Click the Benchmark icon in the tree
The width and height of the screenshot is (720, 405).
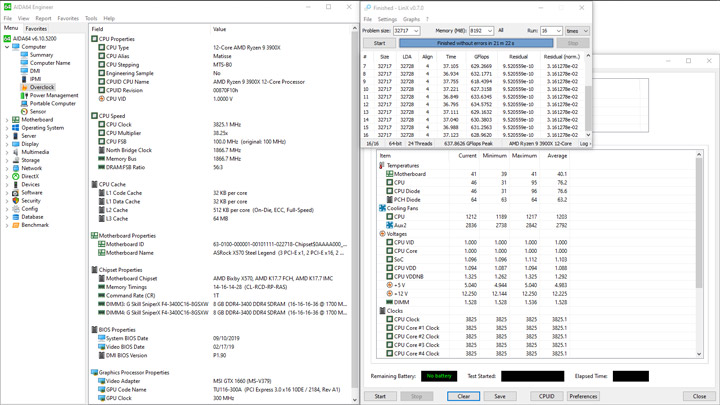16,225
